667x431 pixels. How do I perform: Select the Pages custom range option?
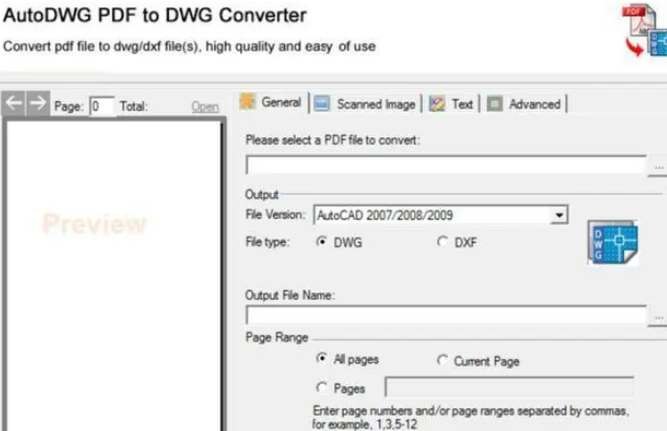pos(322,388)
